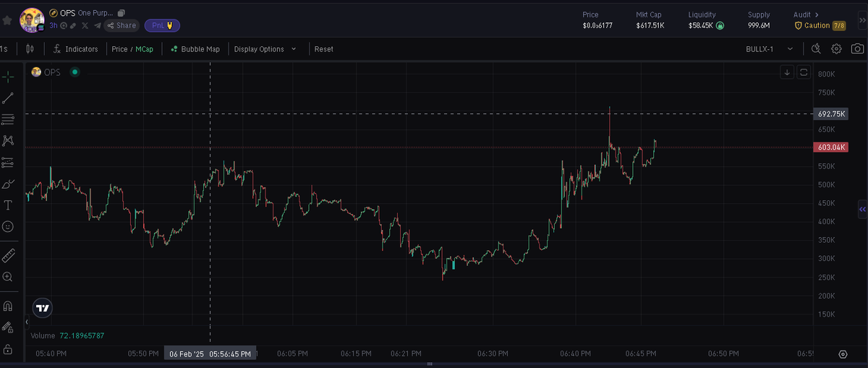Click the Mkt Cap $617.51K value
This screenshot has height=368, width=868.
coord(650,26)
